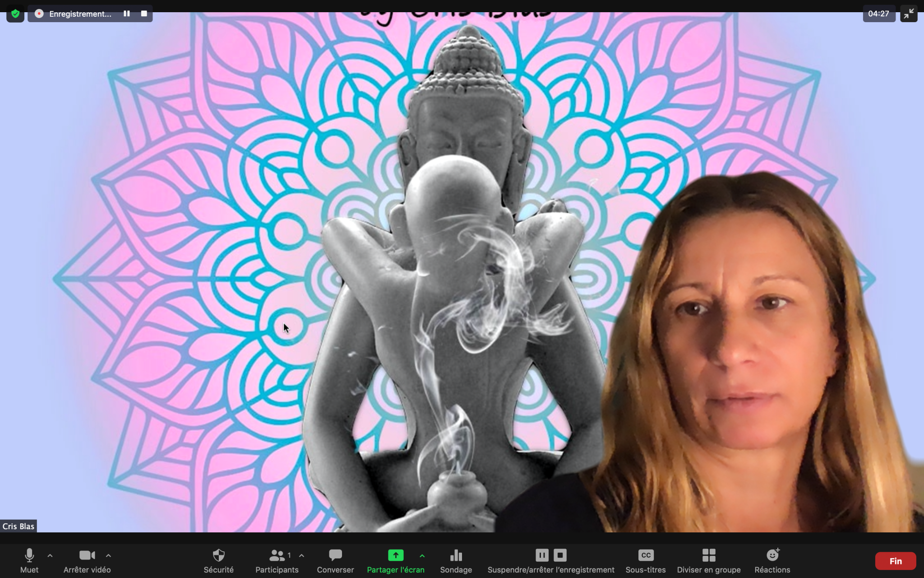Expand microphone options arrow next to Muet
Screen dimensions: 924x578
pyautogui.click(x=50, y=556)
